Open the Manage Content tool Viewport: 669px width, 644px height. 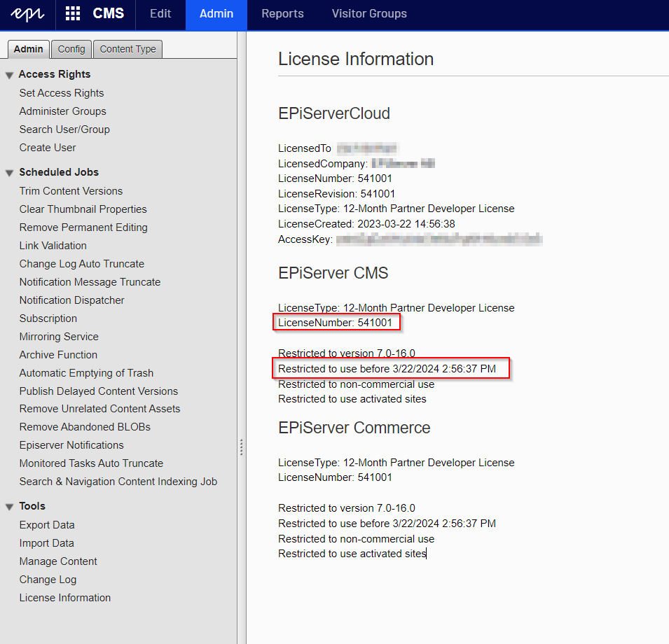pos(58,561)
